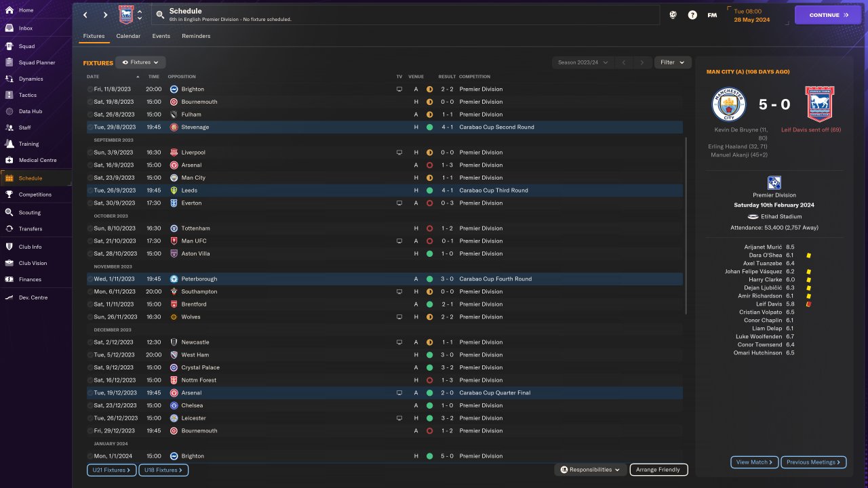Expand the Responsibilities dropdown
Image resolution: width=868 pixels, height=488 pixels.
coord(590,470)
